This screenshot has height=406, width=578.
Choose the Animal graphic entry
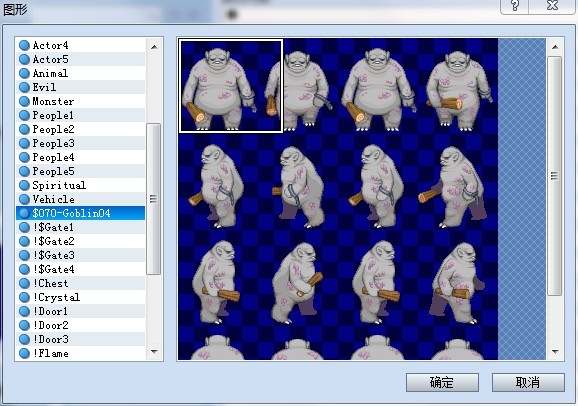(80, 73)
